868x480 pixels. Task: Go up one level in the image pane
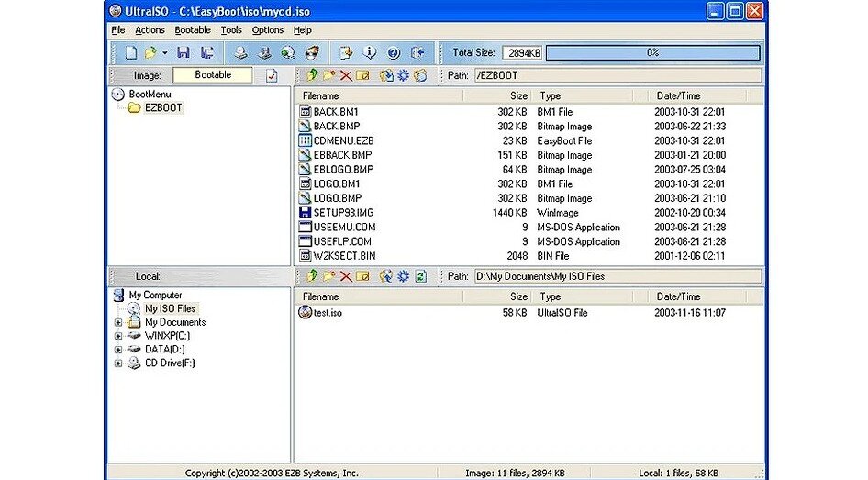point(312,75)
